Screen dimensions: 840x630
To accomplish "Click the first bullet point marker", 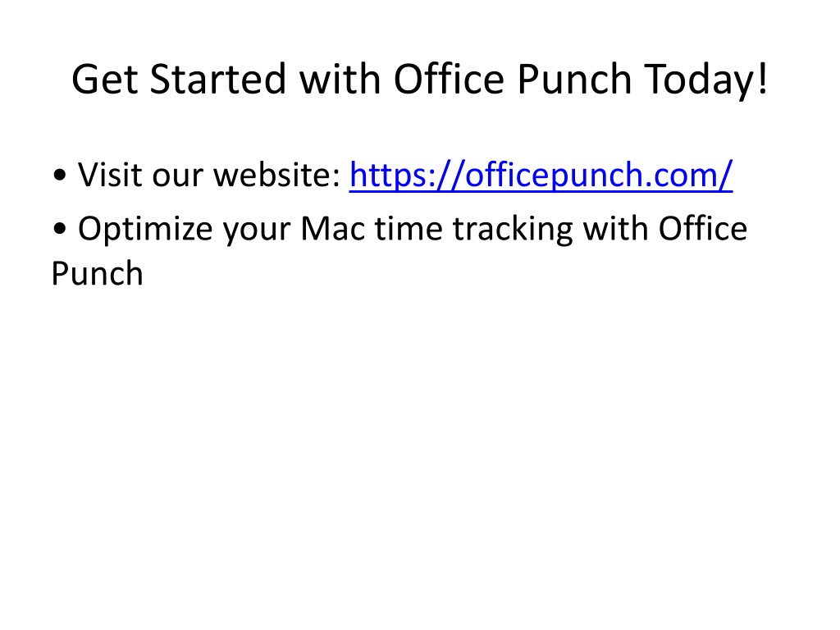I will click(x=59, y=176).
